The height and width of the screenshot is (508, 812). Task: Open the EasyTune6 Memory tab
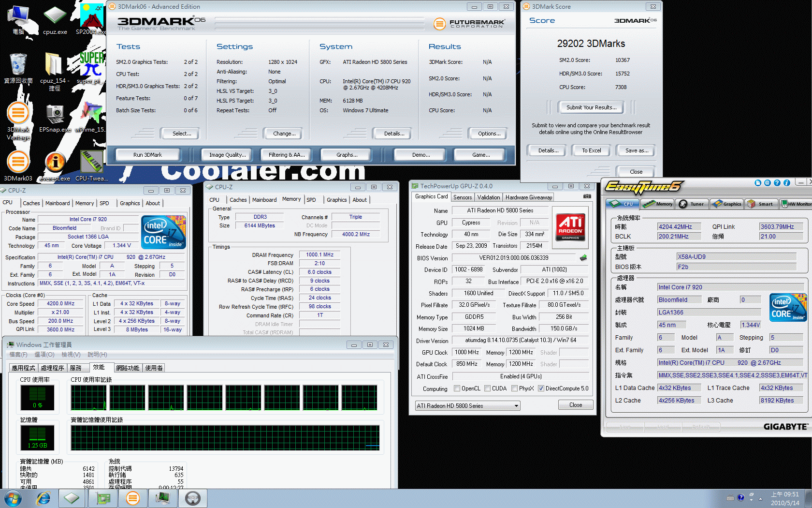point(657,204)
